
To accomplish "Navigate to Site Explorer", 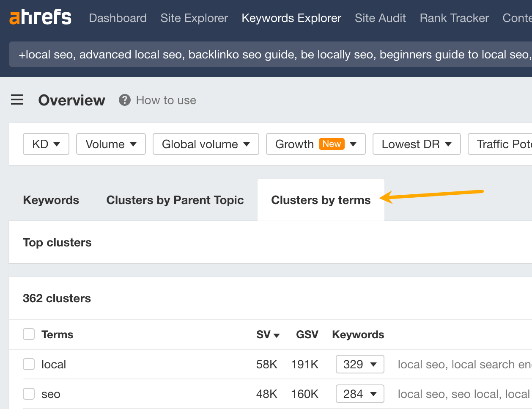I will 194,18.
